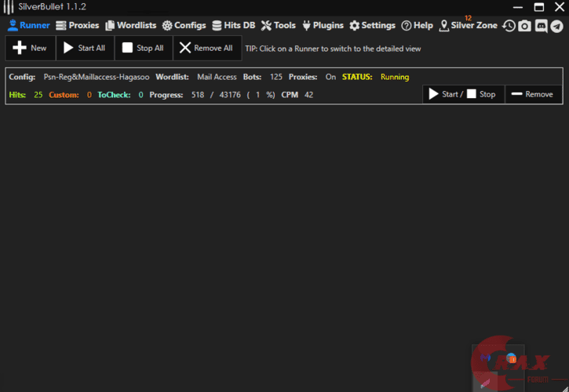Click the Progress value 518 / 43176
569x392 pixels.
(216, 95)
